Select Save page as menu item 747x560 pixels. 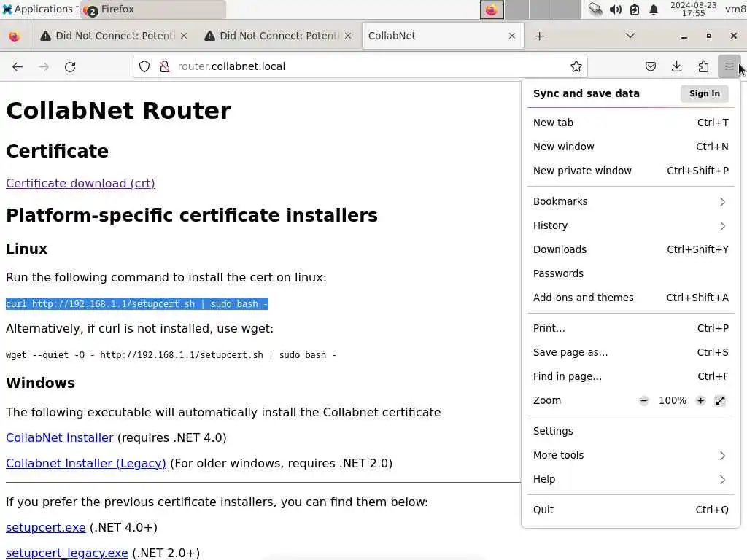pos(631,352)
